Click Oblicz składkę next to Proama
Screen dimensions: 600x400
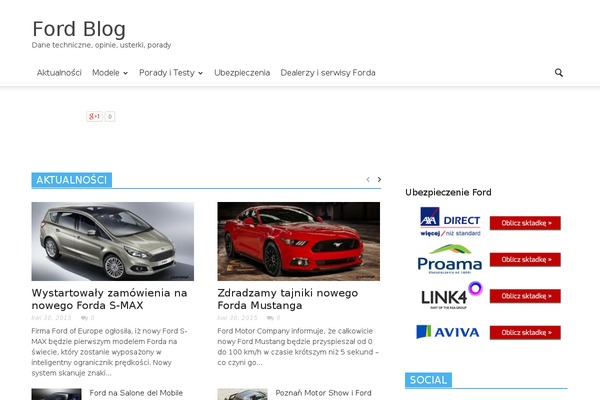click(525, 260)
